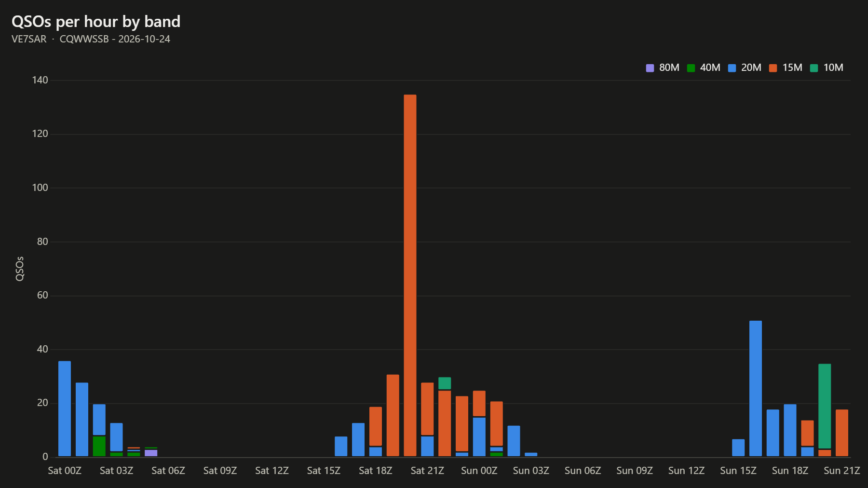Click the Sun 18Z axis label
Image resolution: width=868 pixels, height=488 pixels.
click(790, 471)
